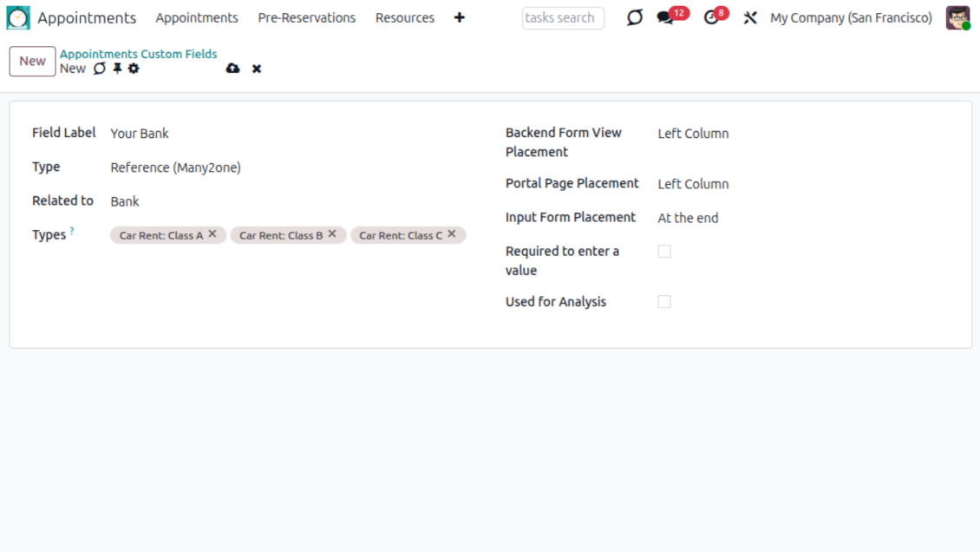
Task: Open the Resources menu
Action: [404, 18]
